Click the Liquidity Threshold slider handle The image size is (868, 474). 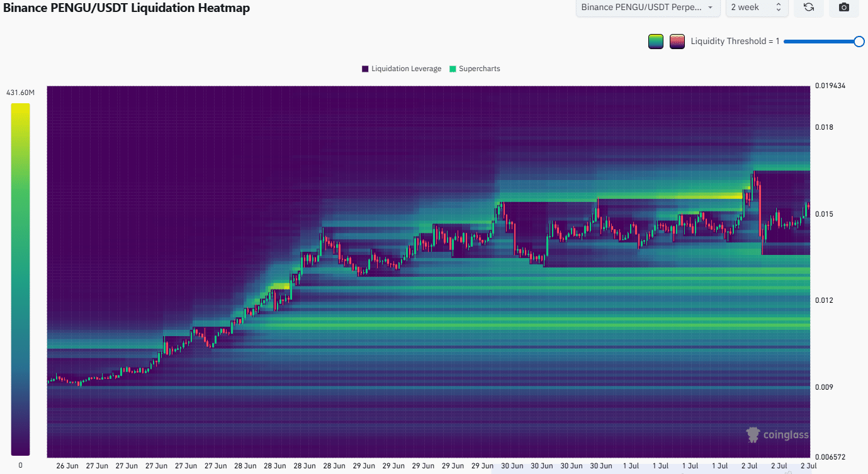[x=859, y=42]
